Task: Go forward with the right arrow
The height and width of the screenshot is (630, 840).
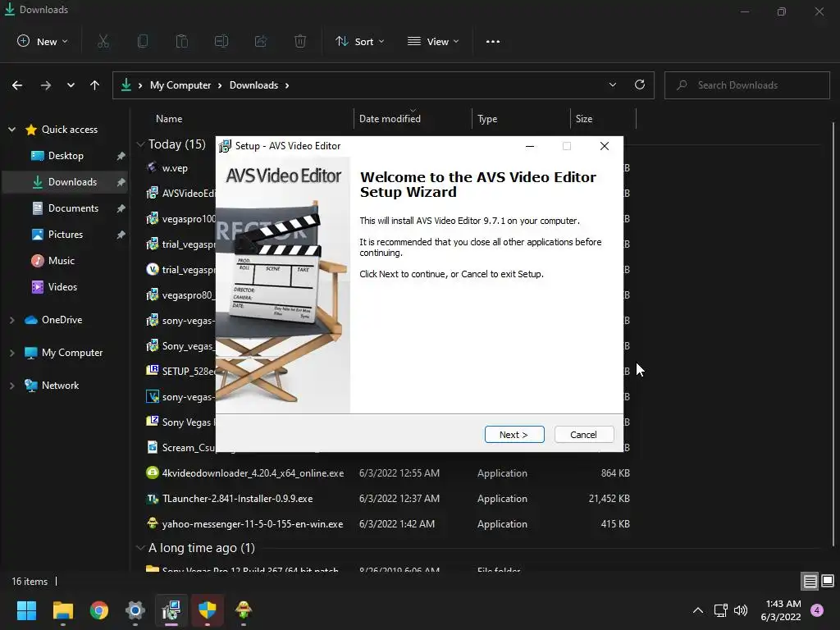Action: coord(46,85)
